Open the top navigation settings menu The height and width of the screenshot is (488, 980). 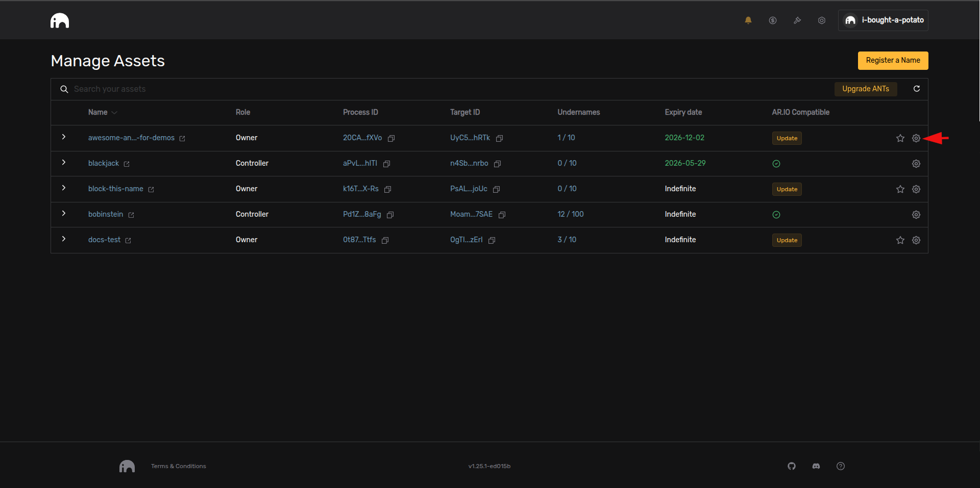pos(821,20)
